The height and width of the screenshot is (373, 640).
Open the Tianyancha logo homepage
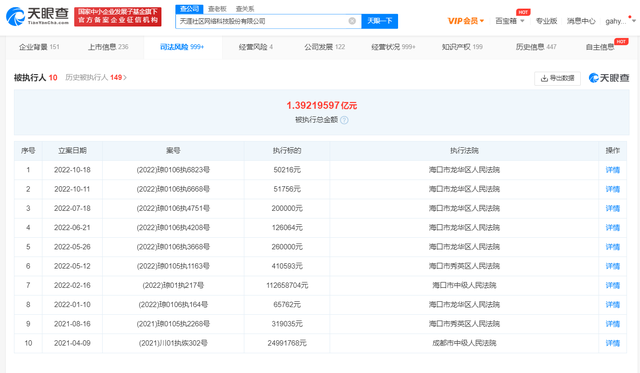click(38, 16)
